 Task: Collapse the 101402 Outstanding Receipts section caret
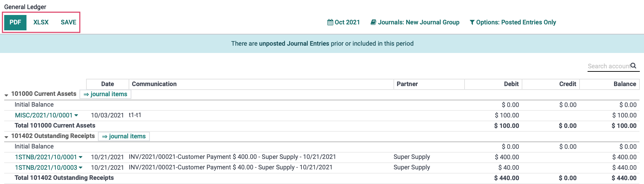pyautogui.click(x=6, y=137)
